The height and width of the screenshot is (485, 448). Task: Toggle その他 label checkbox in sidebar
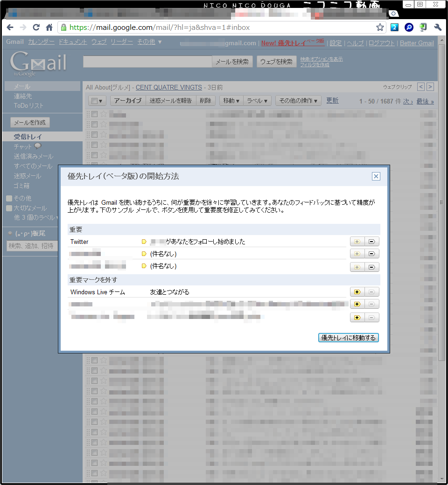coord(9,198)
